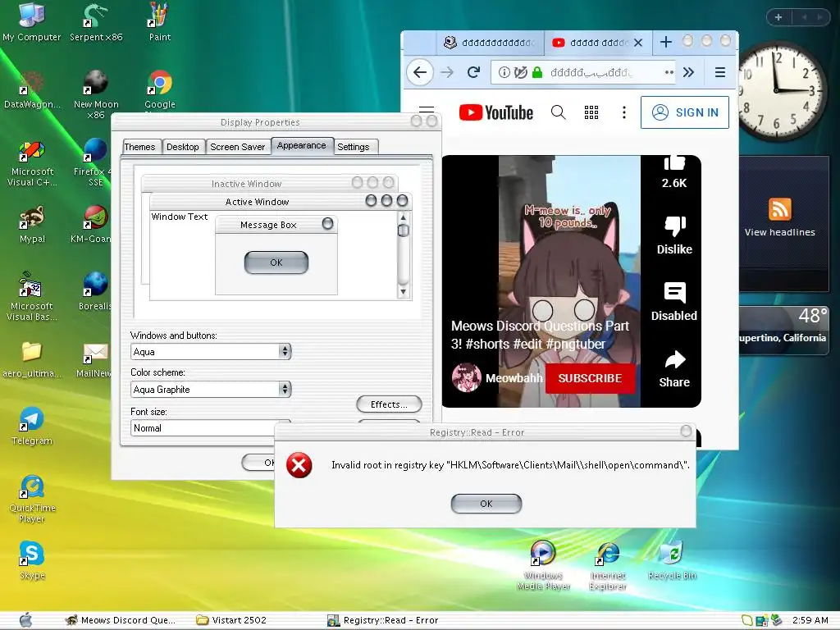
Task: Launch Telegram desktop shortcut
Action: [32, 427]
